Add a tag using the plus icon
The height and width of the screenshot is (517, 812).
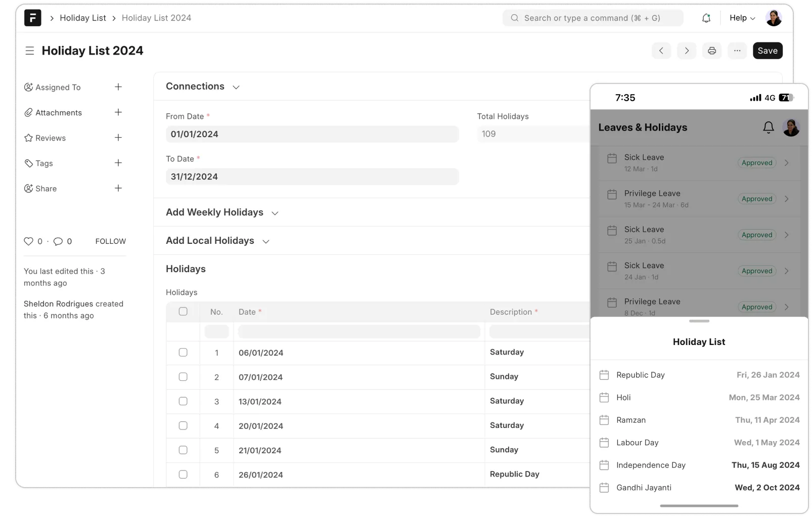tap(118, 163)
